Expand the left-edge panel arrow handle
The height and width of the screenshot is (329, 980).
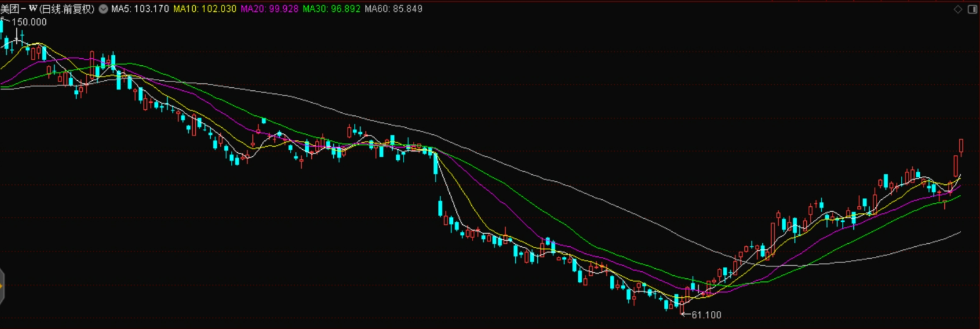pyautogui.click(x=2, y=286)
